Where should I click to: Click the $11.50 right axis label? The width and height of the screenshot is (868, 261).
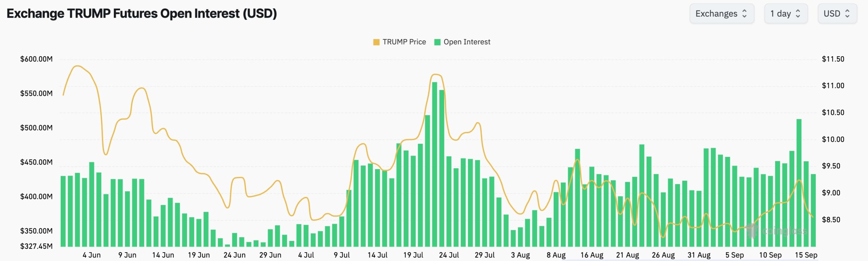pos(833,59)
